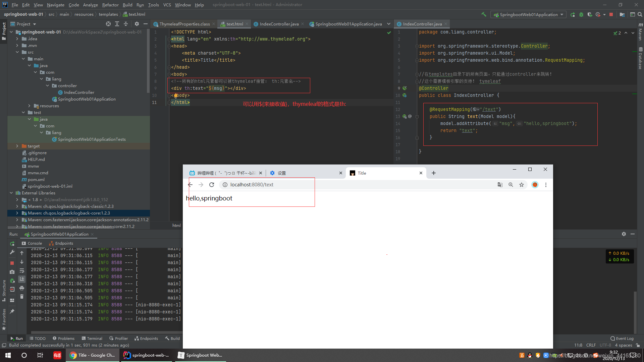Open Project Structure dialog icon
The height and width of the screenshot is (362, 644).
click(x=622, y=14)
